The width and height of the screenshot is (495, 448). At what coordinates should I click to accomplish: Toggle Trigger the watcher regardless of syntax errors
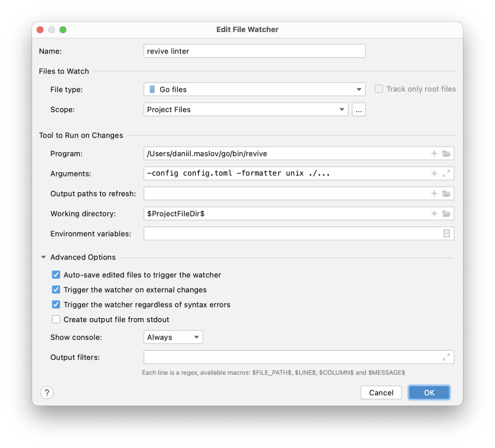56,305
